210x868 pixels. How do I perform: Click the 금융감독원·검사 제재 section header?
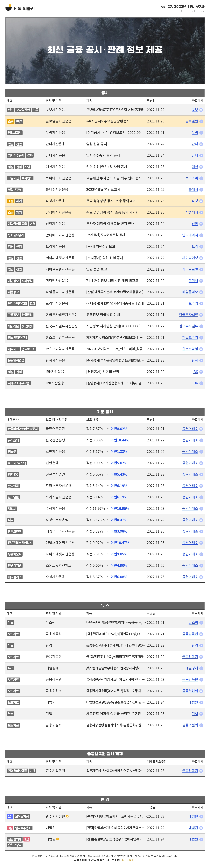tap(105, 754)
